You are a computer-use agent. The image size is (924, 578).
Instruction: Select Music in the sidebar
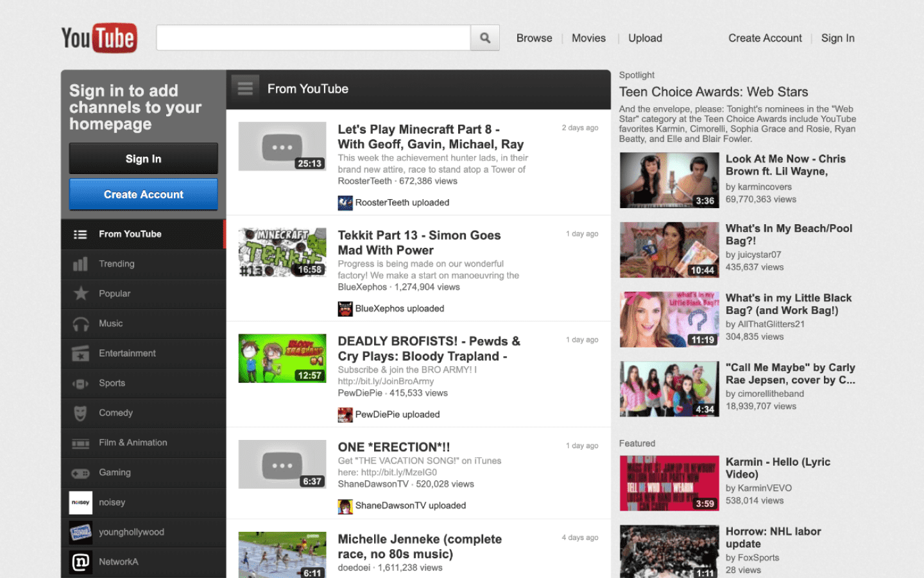pyautogui.click(x=143, y=324)
